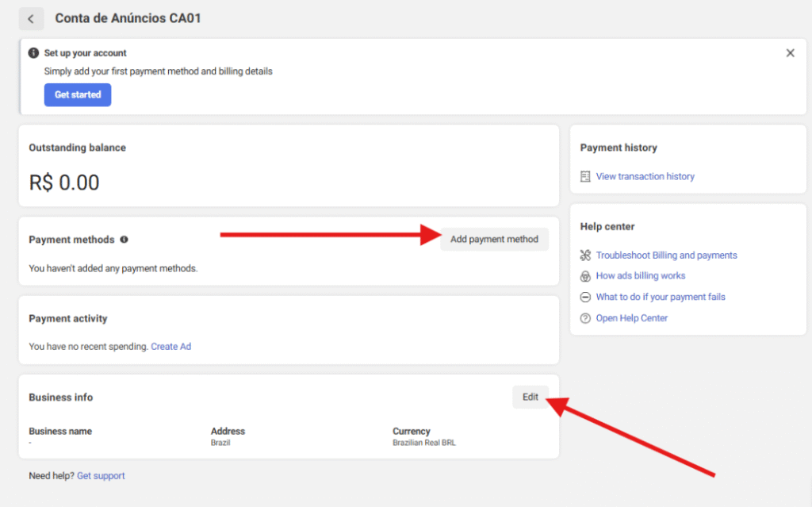812x507 pixels.
Task: Click the info icon next to Payment methods
Action: click(x=124, y=240)
